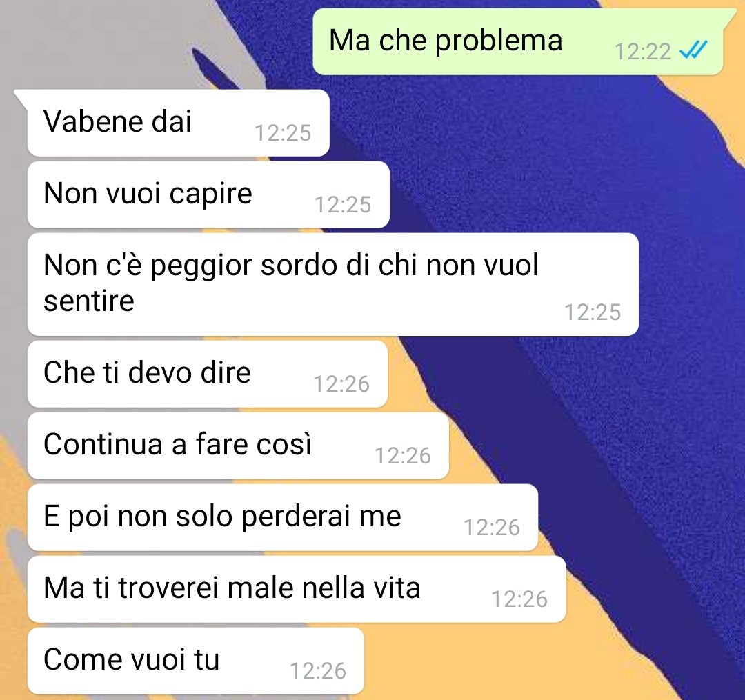The height and width of the screenshot is (700, 745).
Task: Tap the timestamp beside "Che ti devo dire"
Action: [341, 383]
